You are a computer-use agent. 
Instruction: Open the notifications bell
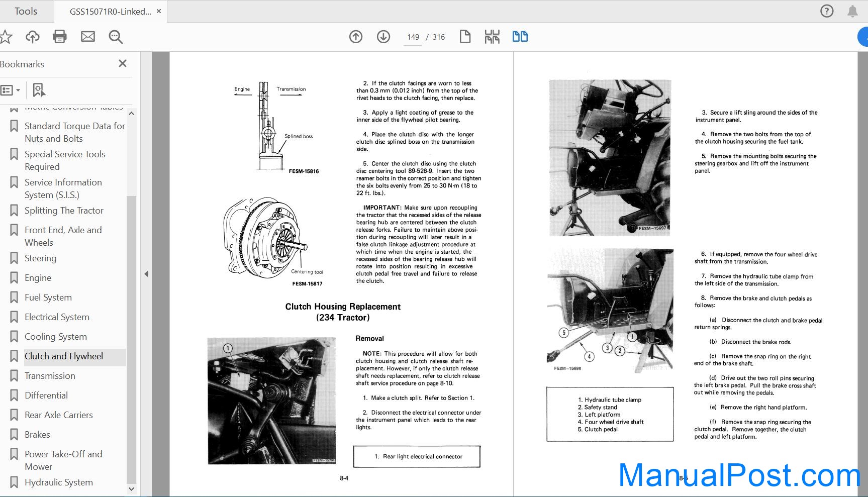click(x=852, y=11)
